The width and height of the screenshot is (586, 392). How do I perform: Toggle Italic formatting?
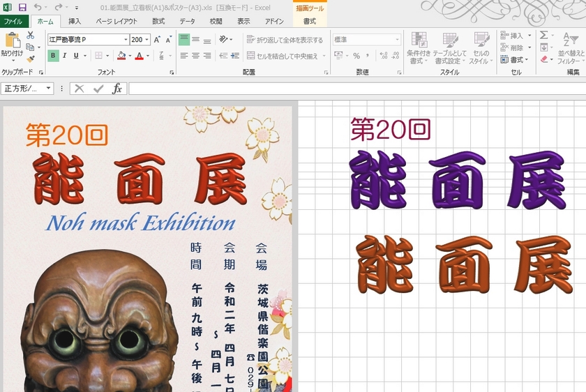pyautogui.click(x=65, y=56)
